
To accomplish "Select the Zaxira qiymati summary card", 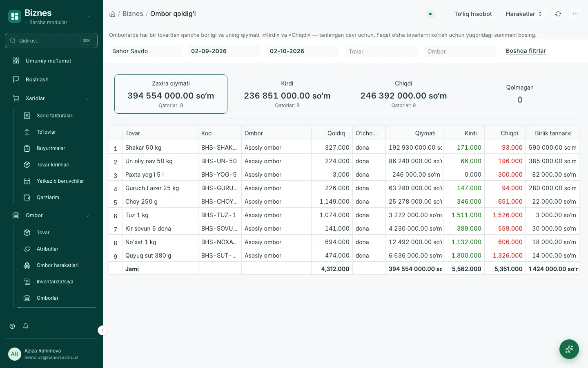I will [x=171, y=94].
